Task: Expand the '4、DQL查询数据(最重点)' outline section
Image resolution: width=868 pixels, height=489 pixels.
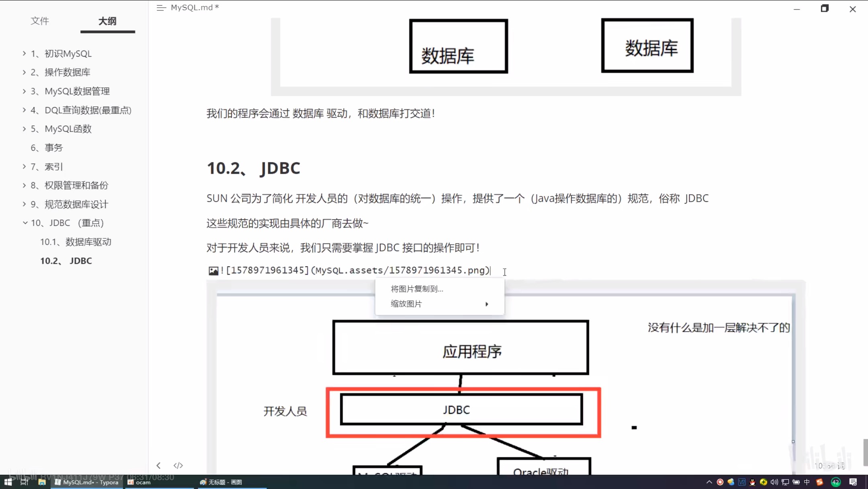Action: [25, 110]
